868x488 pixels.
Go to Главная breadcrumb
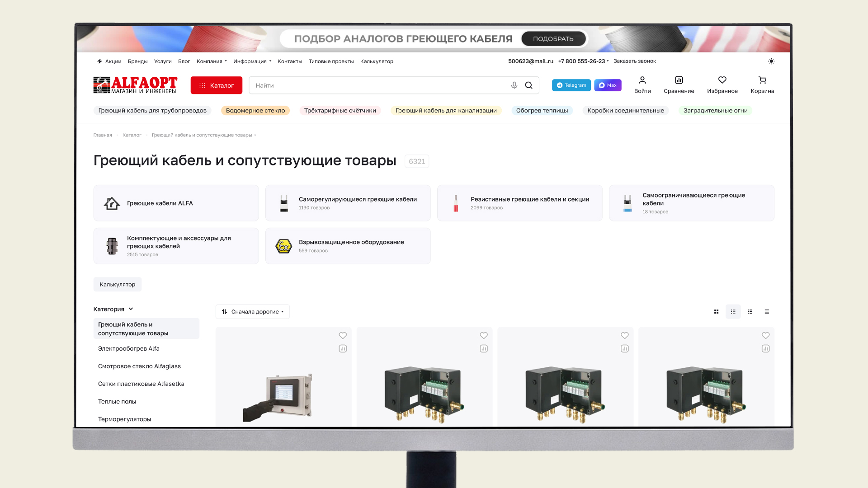[x=103, y=135]
